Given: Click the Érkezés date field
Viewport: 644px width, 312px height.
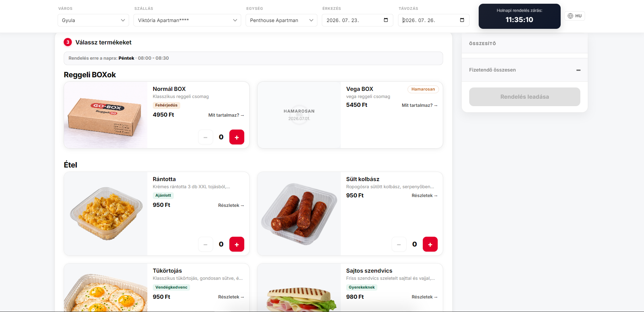Looking at the screenshot, I should click(357, 20).
